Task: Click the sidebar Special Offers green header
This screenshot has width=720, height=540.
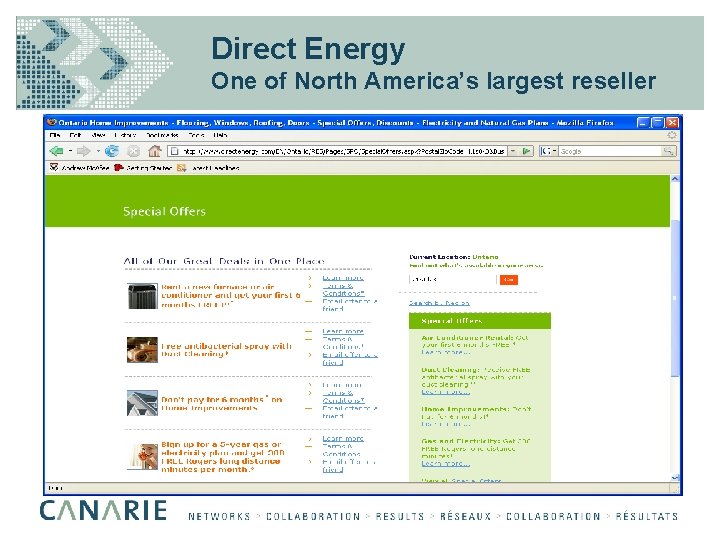Action: 480,321
